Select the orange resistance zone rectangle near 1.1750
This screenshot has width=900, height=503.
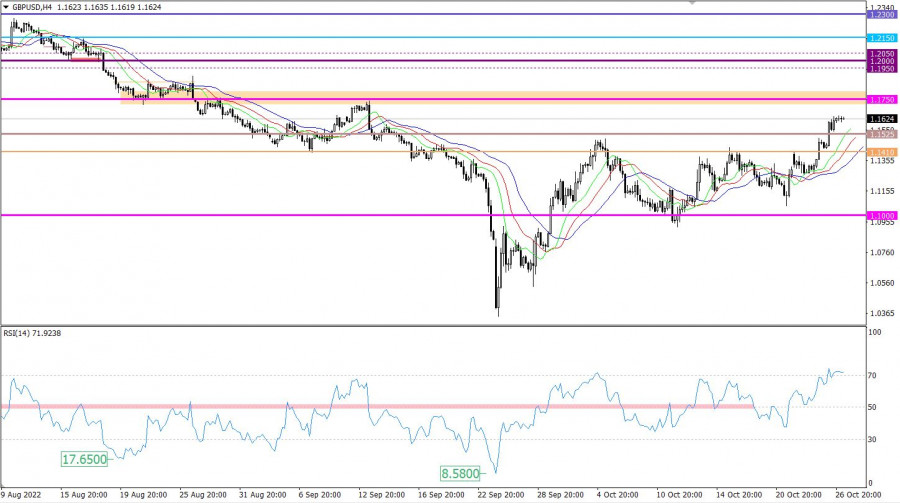[x=480, y=96]
